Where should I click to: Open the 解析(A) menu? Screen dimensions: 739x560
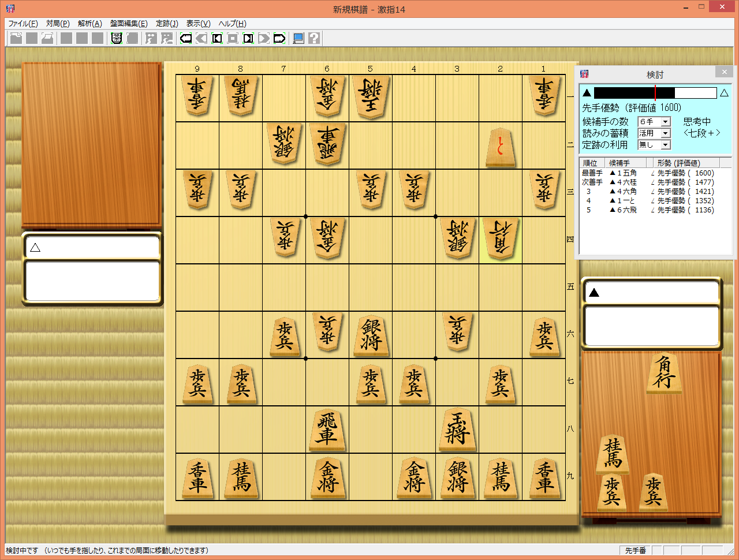click(89, 24)
